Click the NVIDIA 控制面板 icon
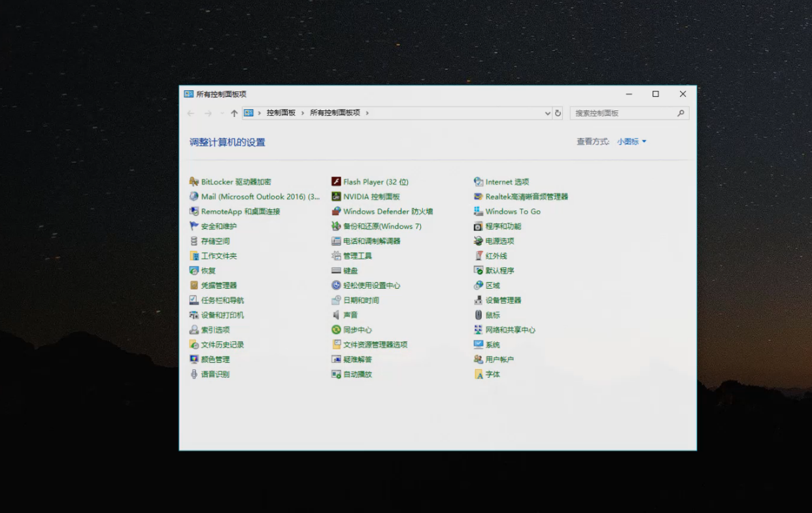The image size is (812, 513). click(336, 197)
